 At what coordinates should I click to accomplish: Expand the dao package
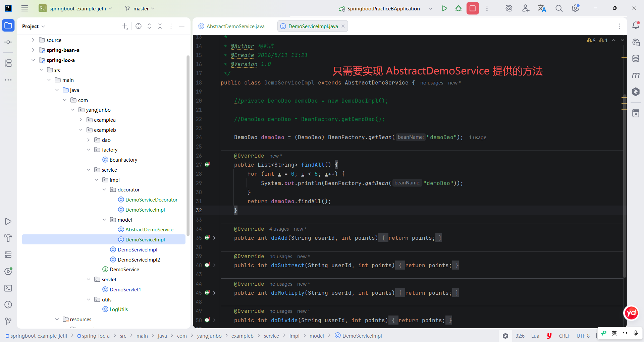88,140
